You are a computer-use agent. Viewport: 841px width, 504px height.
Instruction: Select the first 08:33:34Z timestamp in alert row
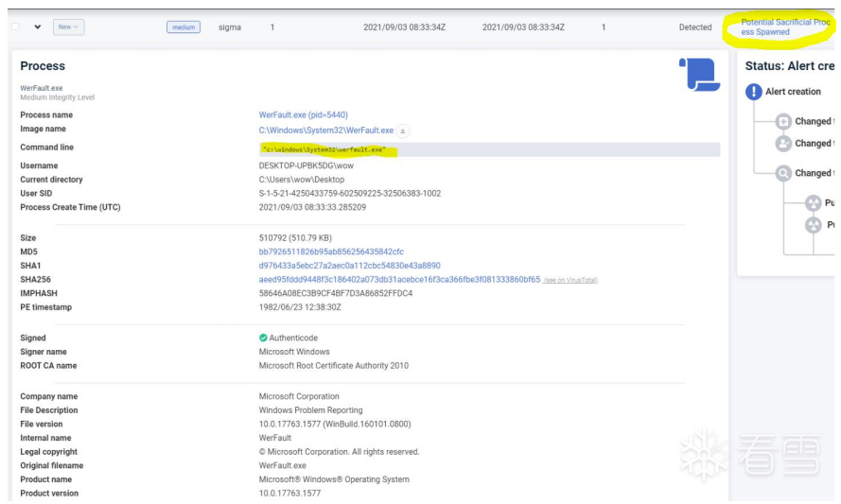[x=404, y=27]
